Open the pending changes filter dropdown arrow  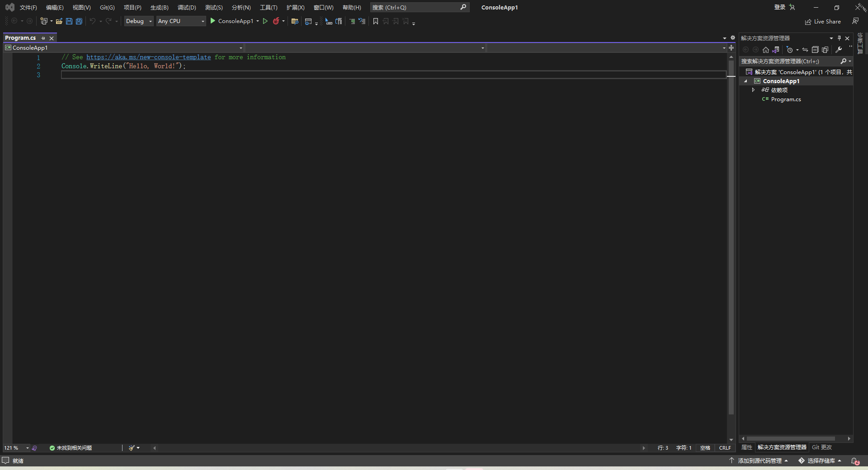(x=797, y=50)
